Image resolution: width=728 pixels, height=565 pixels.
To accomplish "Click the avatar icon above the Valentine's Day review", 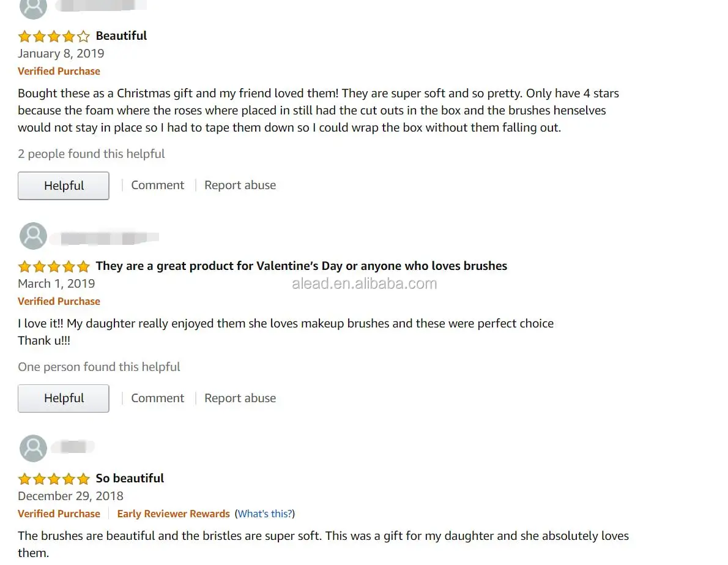I will pyautogui.click(x=33, y=236).
